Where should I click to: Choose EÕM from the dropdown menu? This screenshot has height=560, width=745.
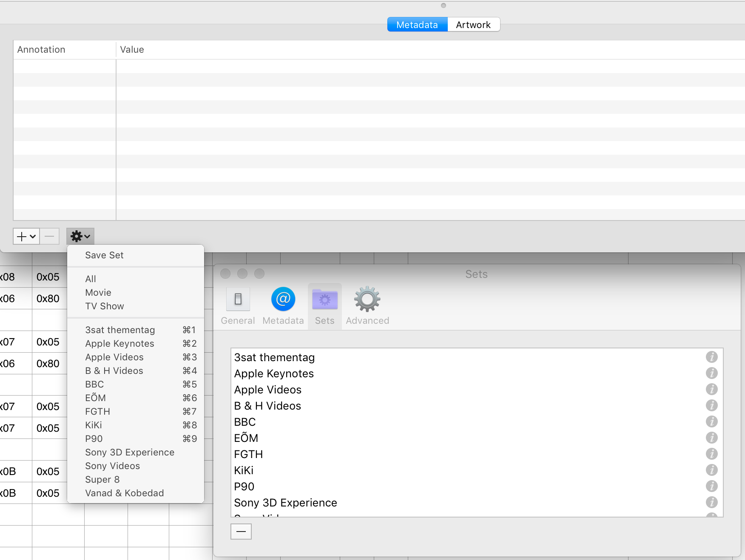[x=136, y=398]
